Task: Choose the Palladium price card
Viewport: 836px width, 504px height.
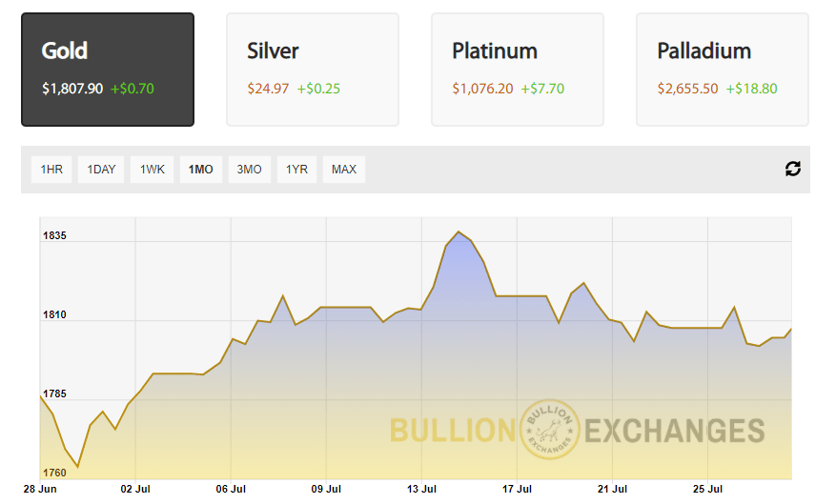Action: (x=722, y=70)
